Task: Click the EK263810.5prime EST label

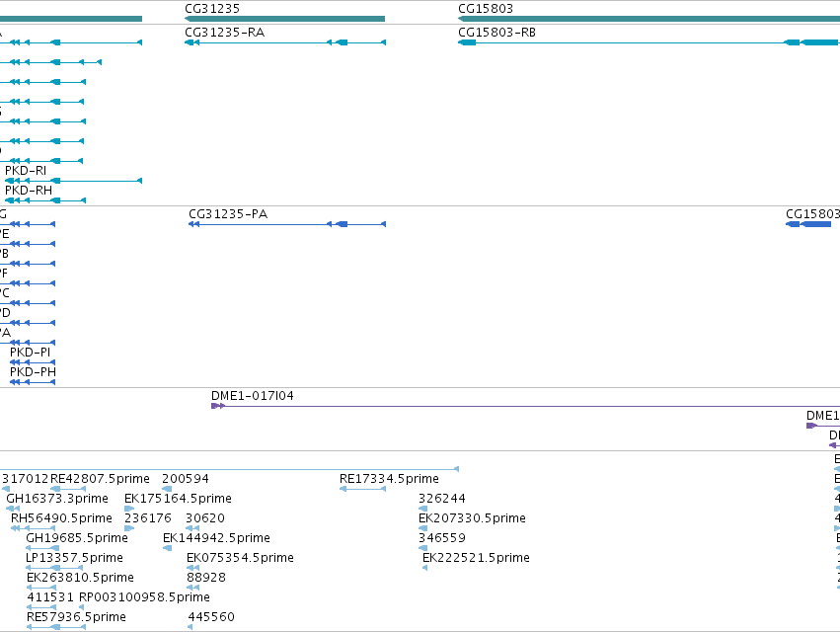Action: (x=80, y=578)
